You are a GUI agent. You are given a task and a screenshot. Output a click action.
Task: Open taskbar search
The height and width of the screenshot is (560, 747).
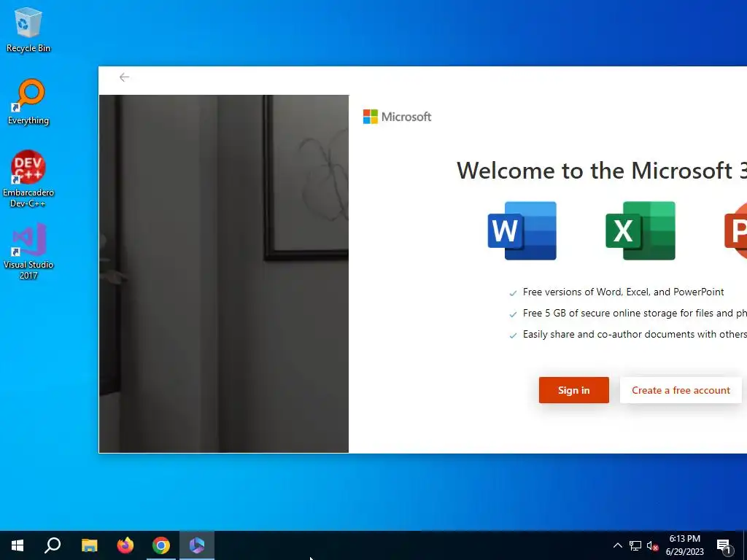(53, 545)
